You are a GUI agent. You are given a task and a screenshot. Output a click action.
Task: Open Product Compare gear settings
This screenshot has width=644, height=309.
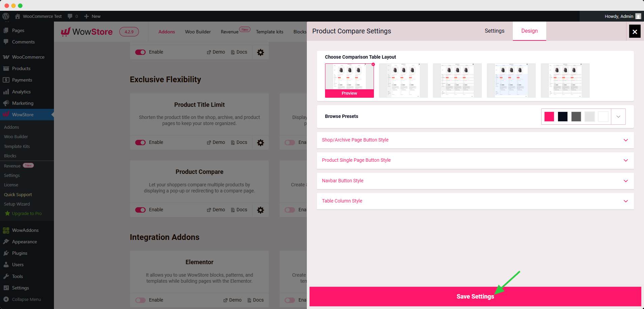260,210
